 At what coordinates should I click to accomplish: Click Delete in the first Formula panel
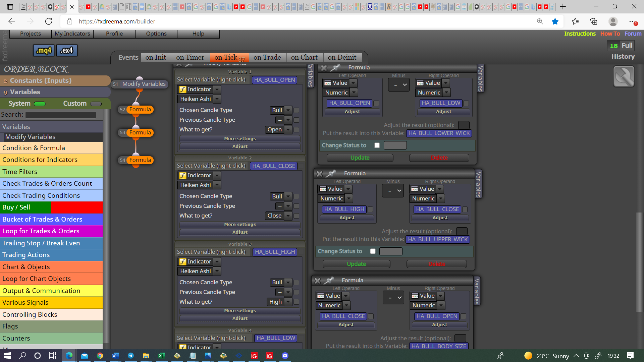coord(439,158)
